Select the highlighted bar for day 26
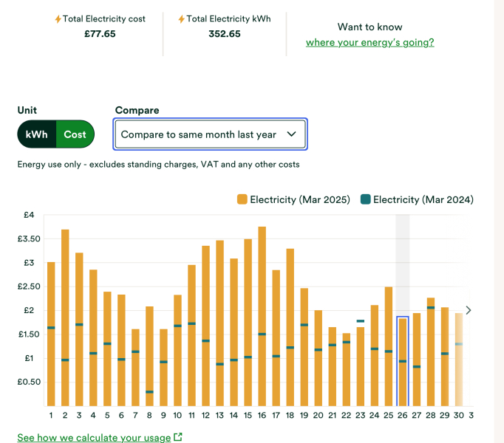 pos(402,362)
